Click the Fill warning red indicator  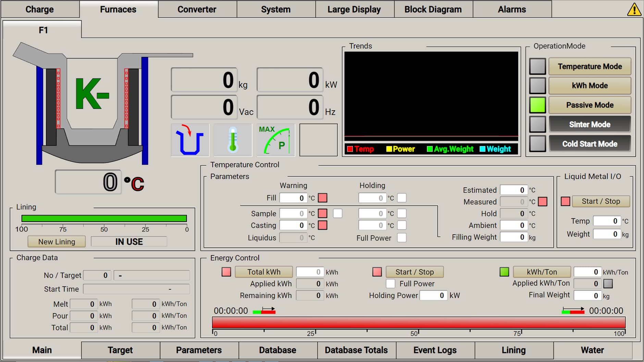323,198
